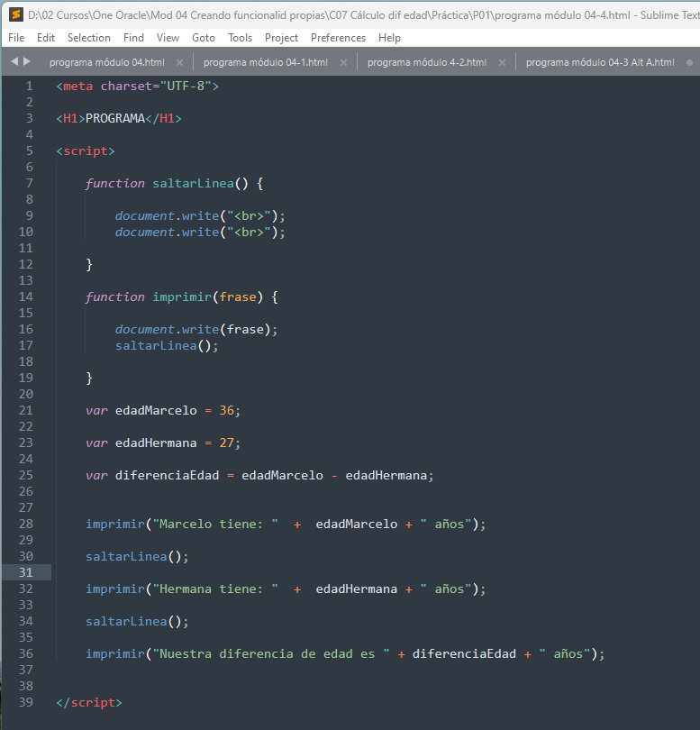Click the first document.write("<br>") on line 9
Image resolution: width=700 pixels, height=730 pixels.
tap(200, 216)
